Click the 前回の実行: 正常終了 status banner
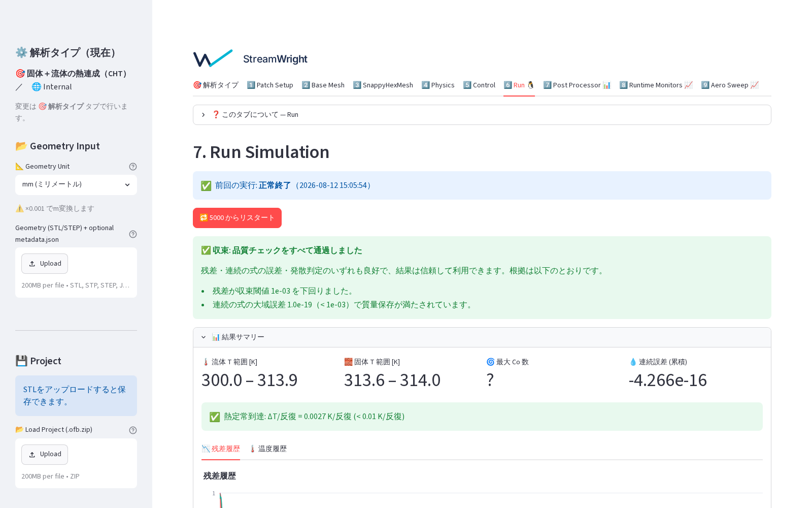812x508 pixels. coord(482,185)
